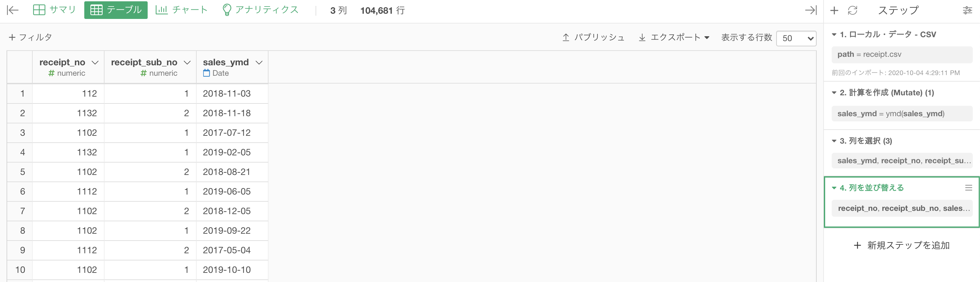
Task: Open the アナリティクス tab
Action: coord(261,10)
